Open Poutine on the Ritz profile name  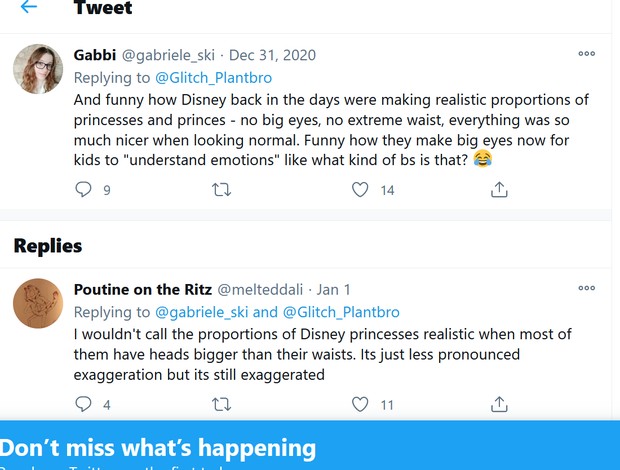pyautogui.click(x=142, y=289)
